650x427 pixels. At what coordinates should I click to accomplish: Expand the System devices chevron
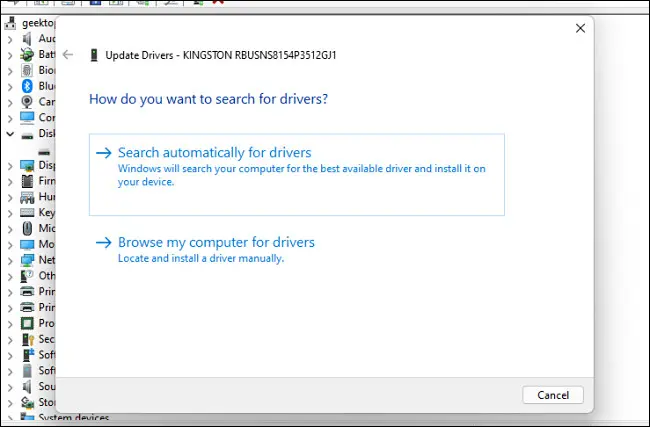coord(10,418)
